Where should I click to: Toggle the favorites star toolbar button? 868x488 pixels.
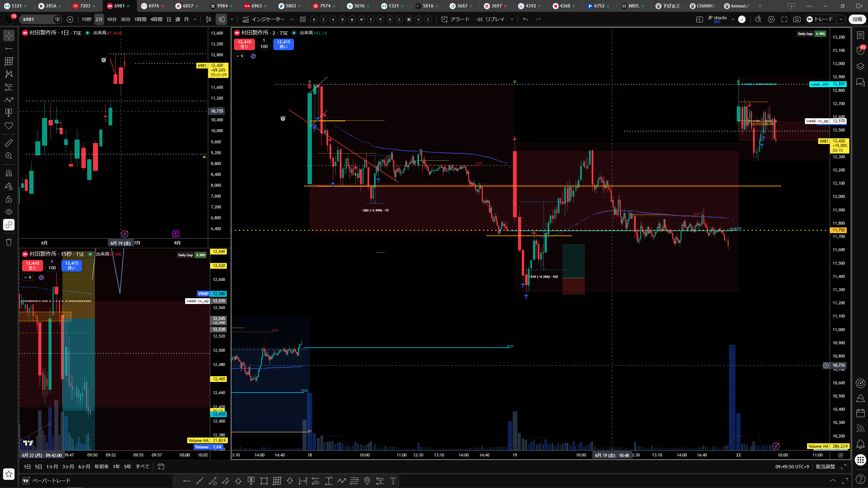tap(9, 474)
